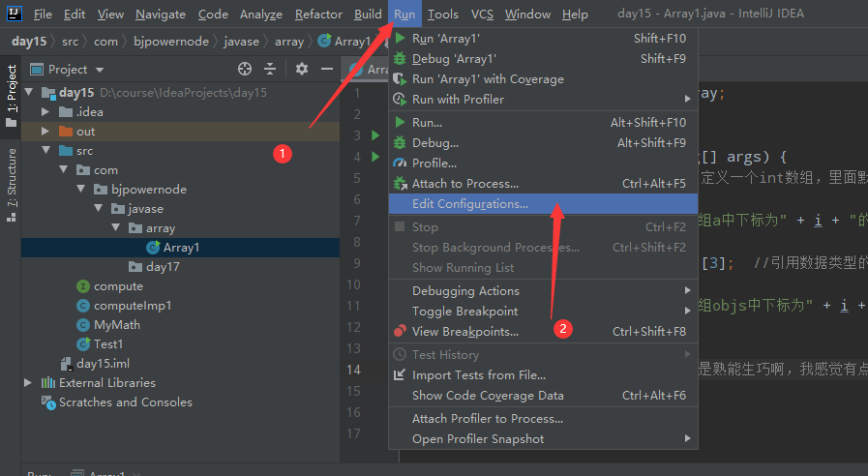Image resolution: width=868 pixels, height=476 pixels.
Task: Select Run 'Array1' menu entry
Action: coord(543,38)
